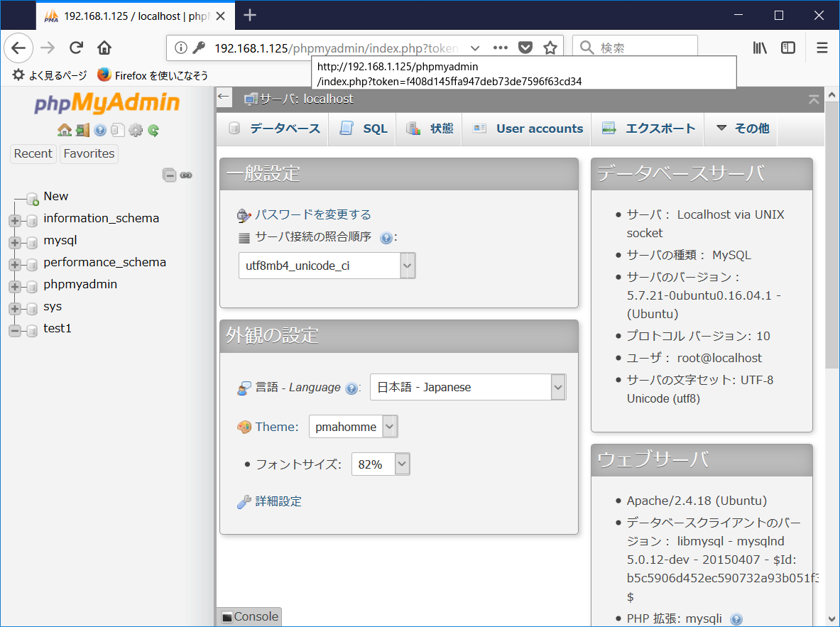This screenshot has width=840, height=627.
Task: Open the Language dropdown showing Japanese
Action: coord(468,387)
